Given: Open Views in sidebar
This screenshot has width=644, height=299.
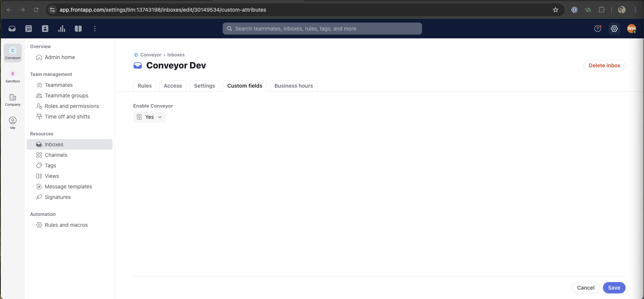Looking at the screenshot, I should [70, 176].
